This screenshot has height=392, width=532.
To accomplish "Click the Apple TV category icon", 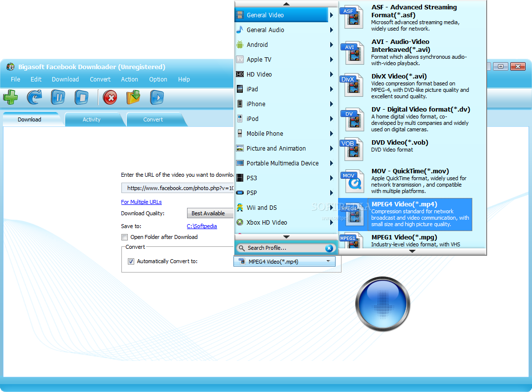I will click(240, 59).
